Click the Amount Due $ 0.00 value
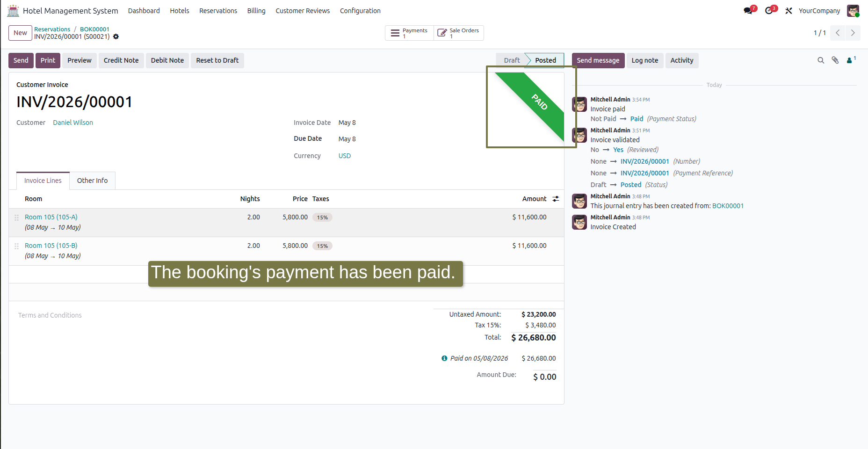The height and width of the screenshot is (449, 868). tap(545, 377)
